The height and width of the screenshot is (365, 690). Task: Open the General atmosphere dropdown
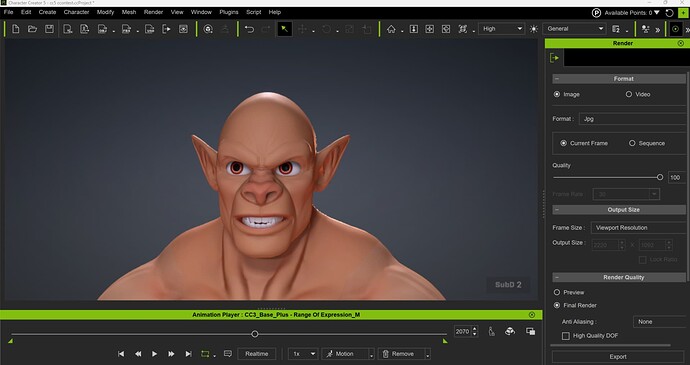tap(574, 29)
